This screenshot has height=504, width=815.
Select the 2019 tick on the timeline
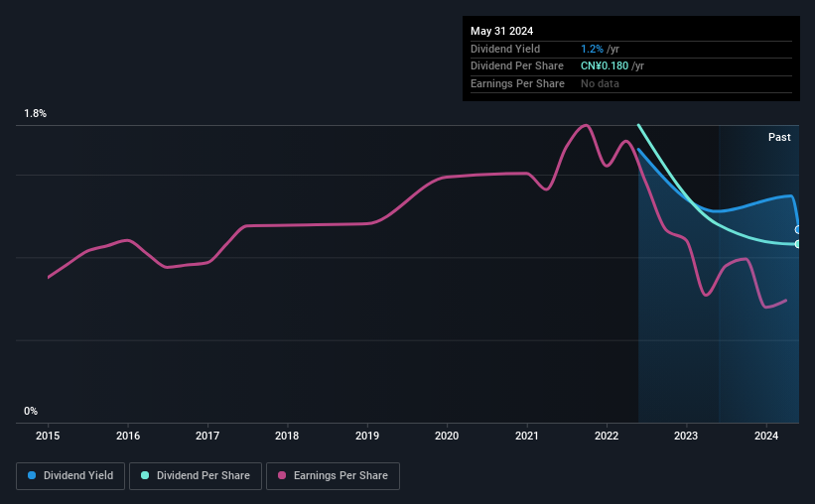click(x=367, y=436)
